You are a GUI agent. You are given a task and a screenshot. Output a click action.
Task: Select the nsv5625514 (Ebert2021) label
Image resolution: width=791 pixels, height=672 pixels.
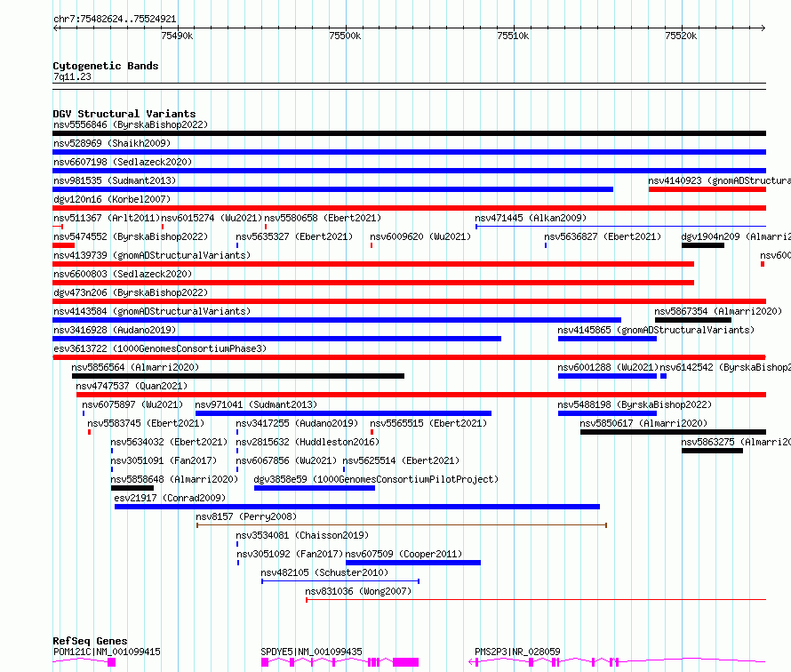click(401, 460)
